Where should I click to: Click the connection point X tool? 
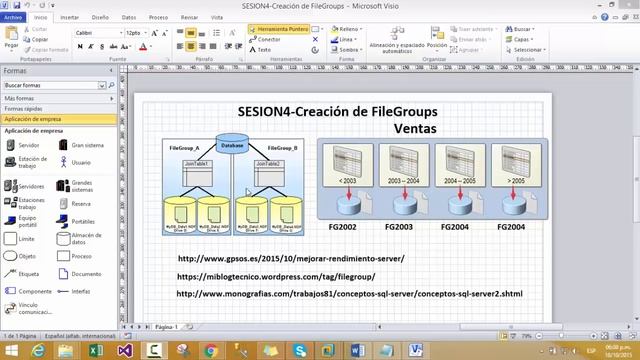(315, 40)
